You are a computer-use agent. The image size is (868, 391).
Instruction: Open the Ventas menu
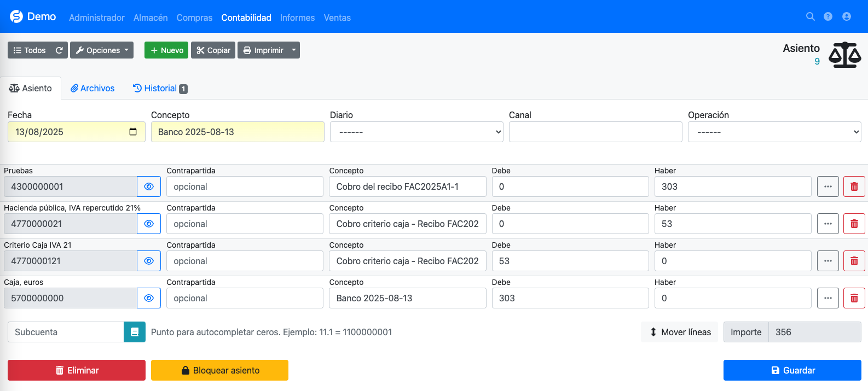[x=337, y=17]
